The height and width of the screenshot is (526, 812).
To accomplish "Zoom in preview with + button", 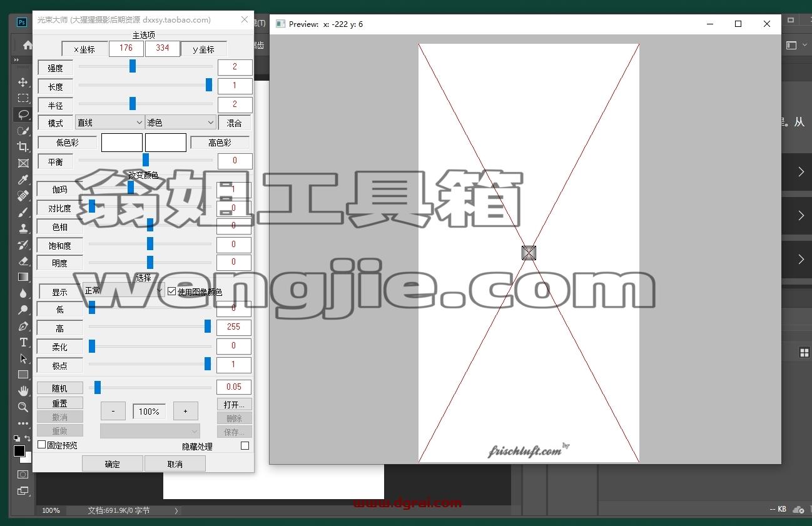I will (x=185, y=411).
